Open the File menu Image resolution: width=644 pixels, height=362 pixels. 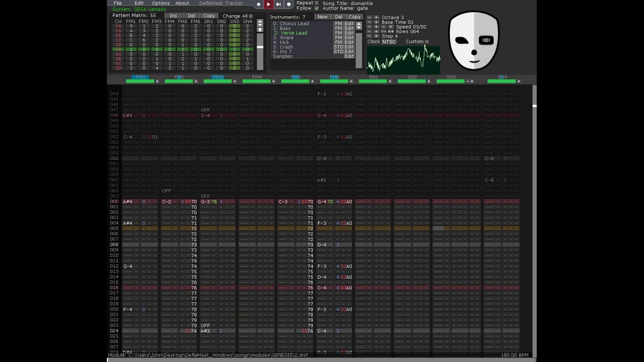pos(117,4)
